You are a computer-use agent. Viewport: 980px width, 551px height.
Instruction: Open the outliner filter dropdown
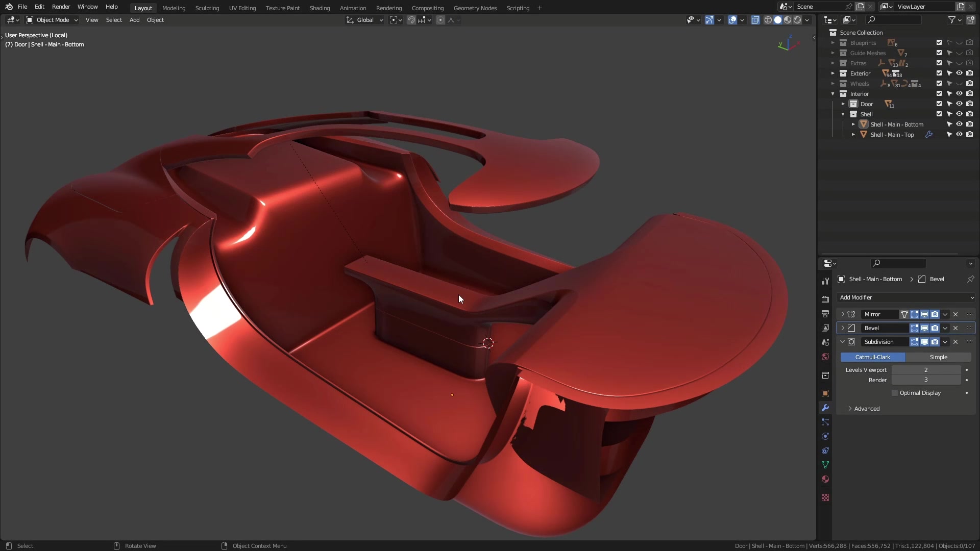pyautogui.click(x=954, y=20)
